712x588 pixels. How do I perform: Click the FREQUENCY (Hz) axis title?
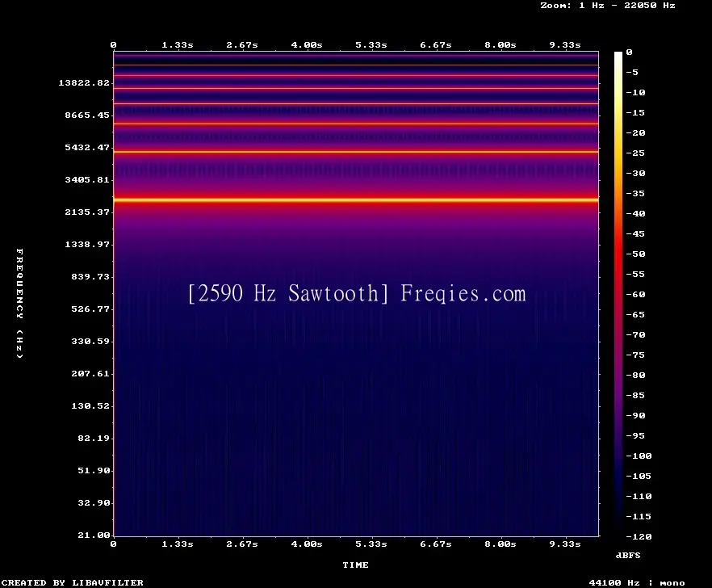[19, 303]
